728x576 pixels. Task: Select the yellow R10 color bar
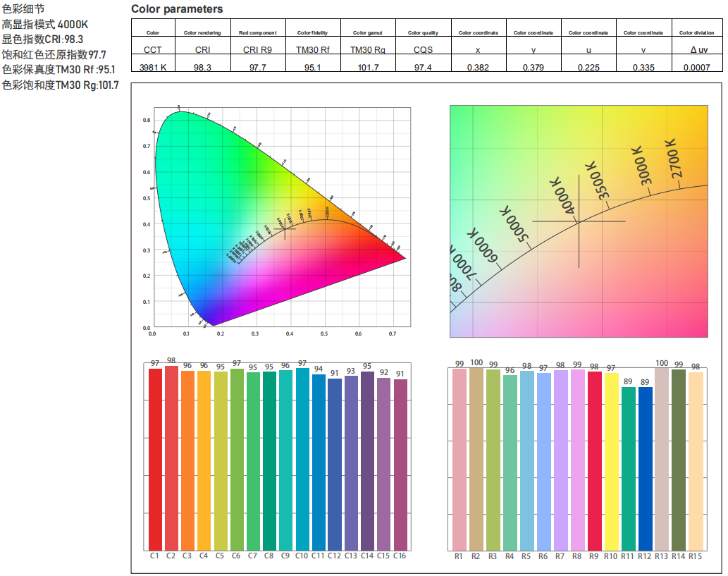[611, 462]
